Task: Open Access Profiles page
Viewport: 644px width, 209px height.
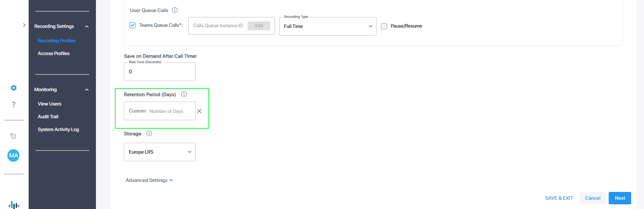Action: coord(54,54)
